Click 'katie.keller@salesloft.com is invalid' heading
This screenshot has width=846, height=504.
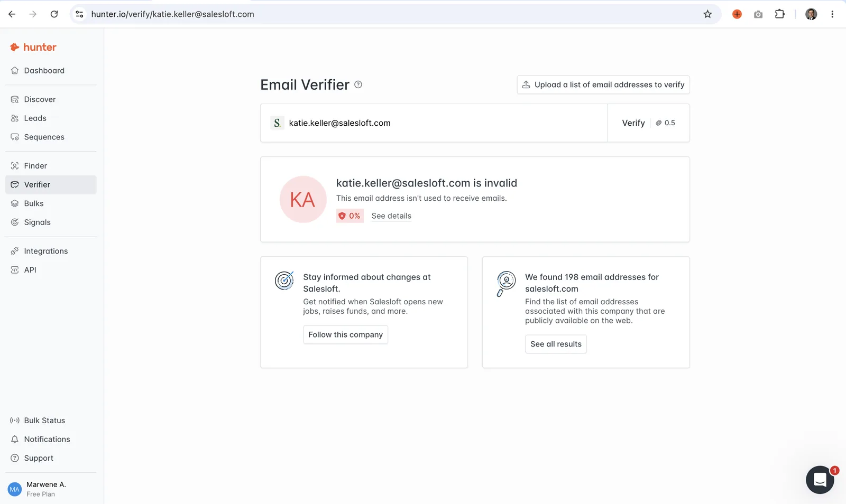pos(427,183)
